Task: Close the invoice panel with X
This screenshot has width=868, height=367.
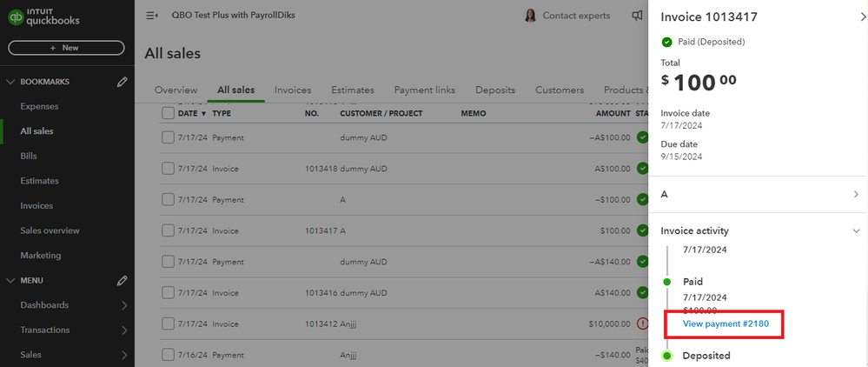Action: 851,16
